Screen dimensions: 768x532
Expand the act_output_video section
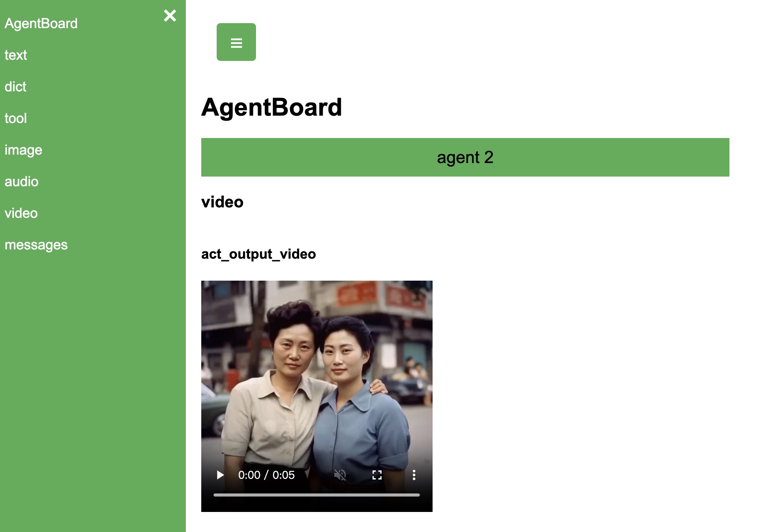click(x=259, y=254)
